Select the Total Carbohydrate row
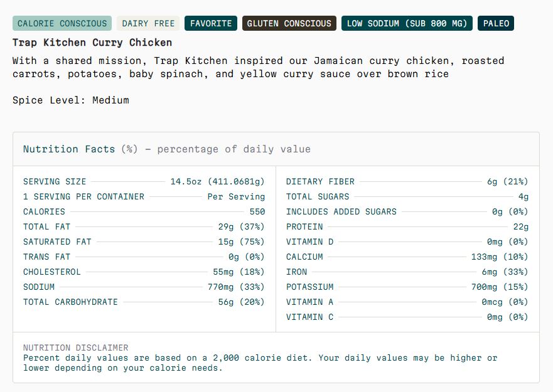The width and height of the screenshot is (553, 392). point(144,302)
